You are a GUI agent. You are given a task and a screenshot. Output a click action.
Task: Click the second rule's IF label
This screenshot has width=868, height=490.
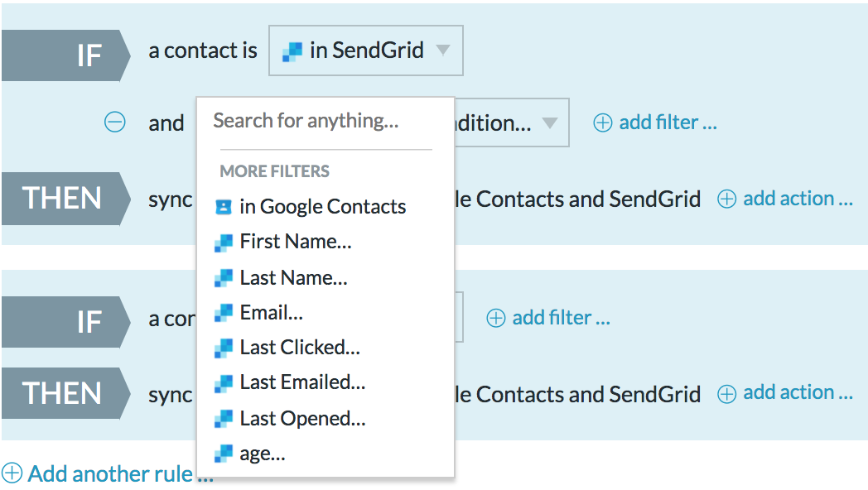point(66,322)
